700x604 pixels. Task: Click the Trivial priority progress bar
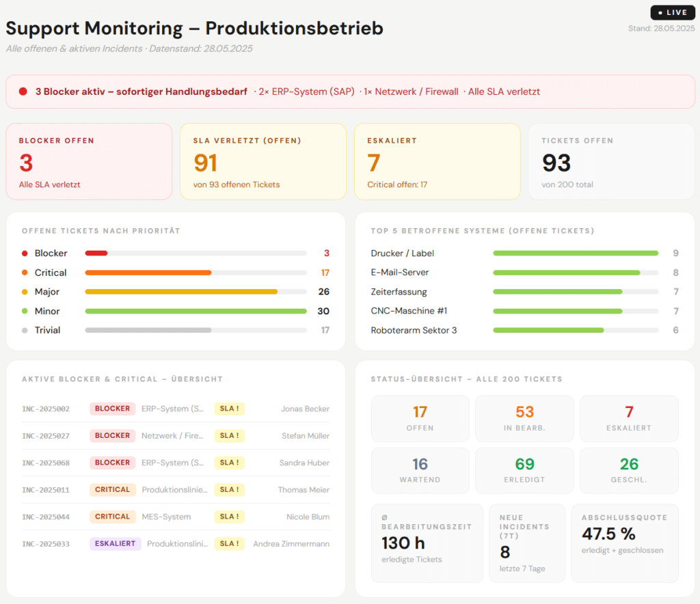(196, 331)
